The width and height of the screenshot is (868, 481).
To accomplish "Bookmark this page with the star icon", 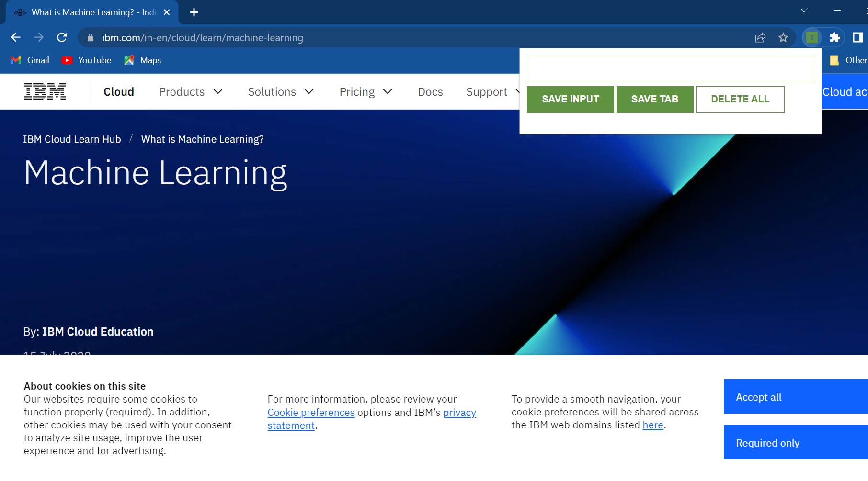I will [783, 37].
